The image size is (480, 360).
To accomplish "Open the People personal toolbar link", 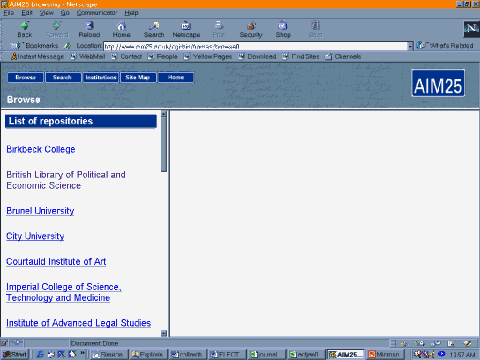I will click(x=162, y=57).
